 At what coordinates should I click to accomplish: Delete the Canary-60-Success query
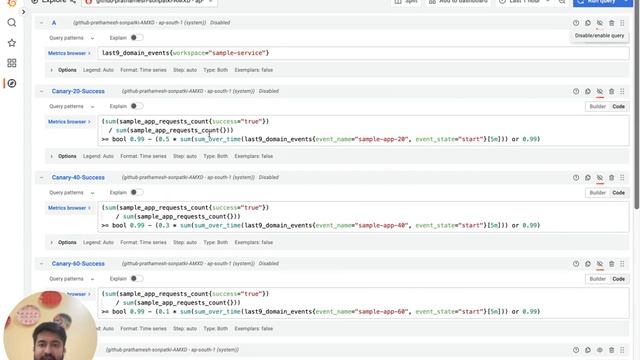tap(611, 264)
